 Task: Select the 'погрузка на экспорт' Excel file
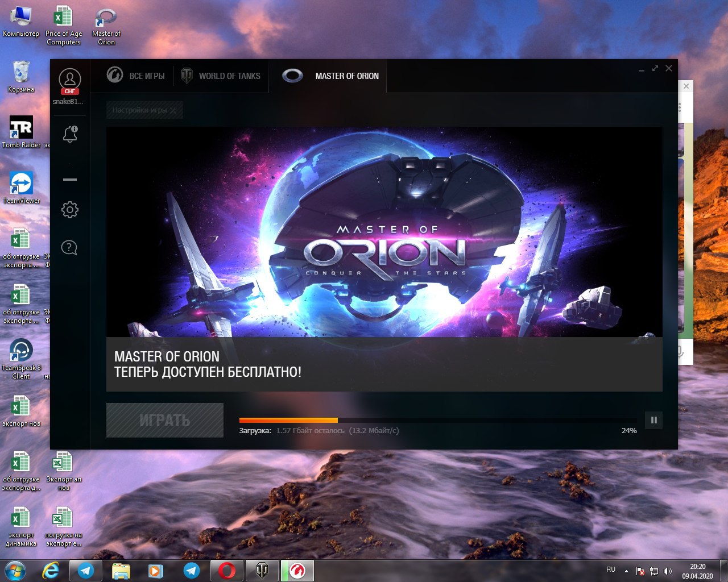(63, 527)
